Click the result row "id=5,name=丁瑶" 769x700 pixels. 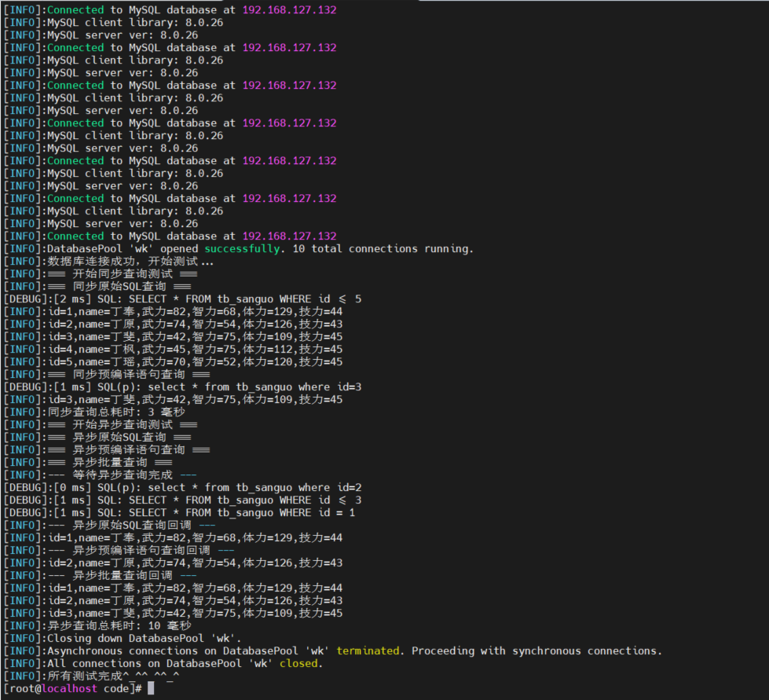coord(173,362)
